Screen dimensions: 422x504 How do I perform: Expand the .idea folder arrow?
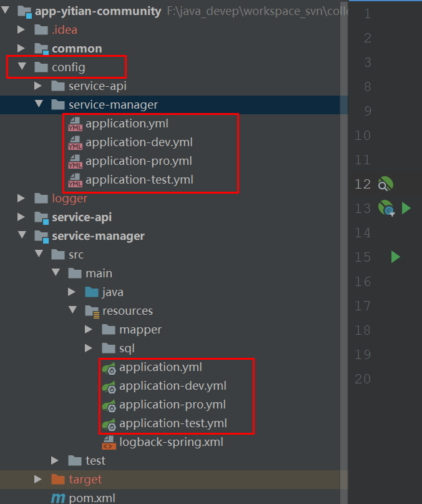tap(21, 29)
